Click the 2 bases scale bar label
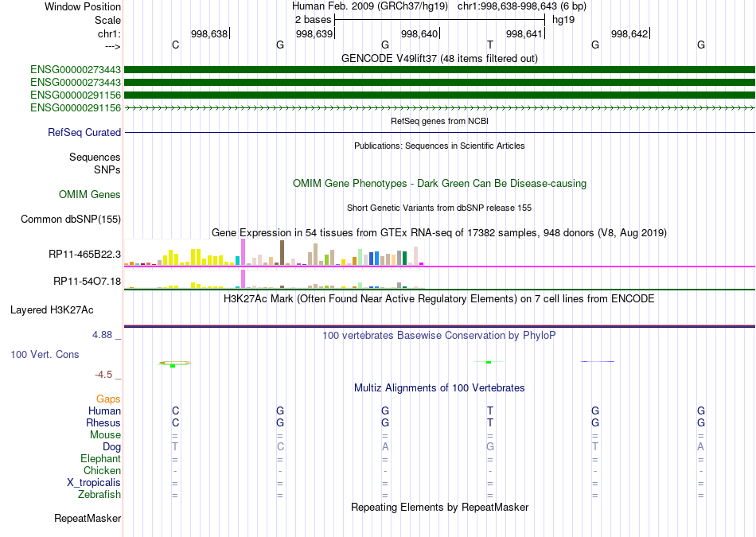This screenshot has width=756, height=537. coord(314,20)
